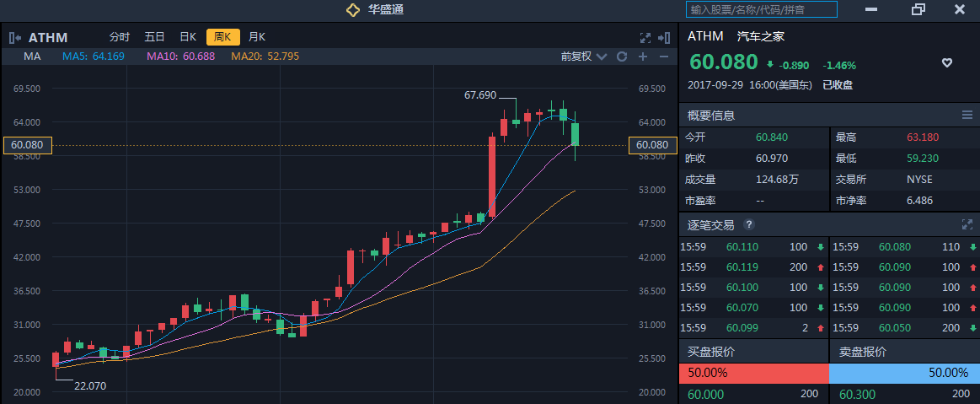Collapse the right quote panel

(x=664, y=37)
